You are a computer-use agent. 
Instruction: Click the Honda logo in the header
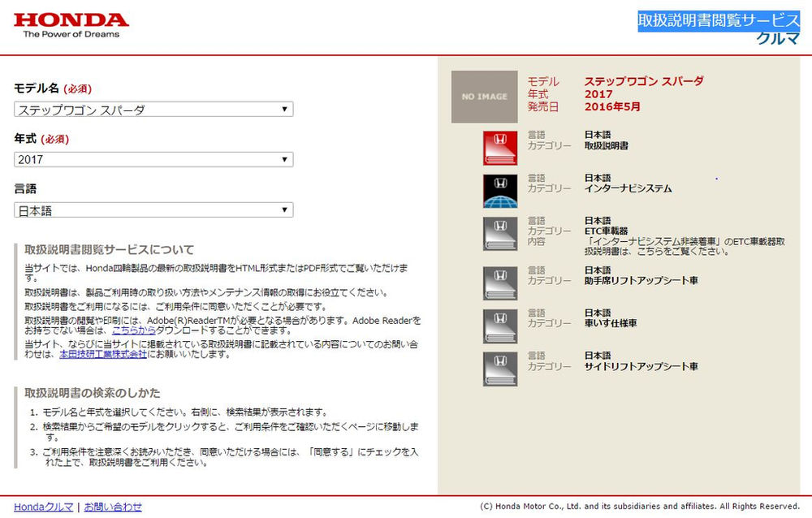pyautogui.click(x=71, y=25)
